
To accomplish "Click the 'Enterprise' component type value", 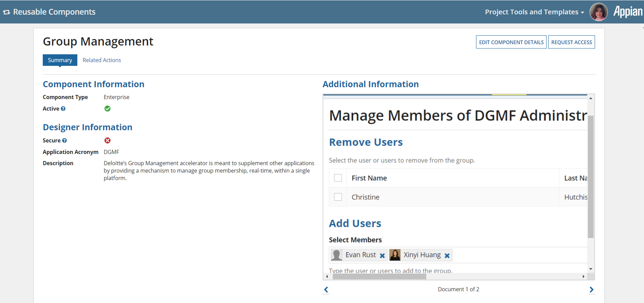I will [x=117, y=97].
